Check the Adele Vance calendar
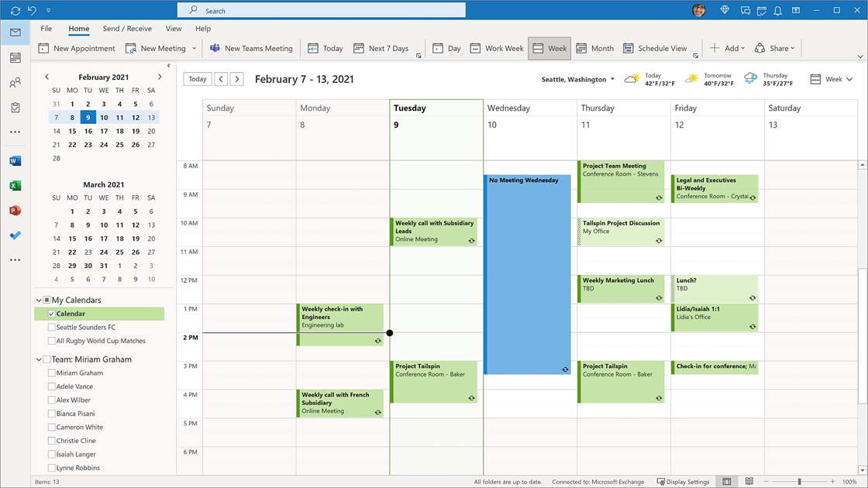Viewport: 868px width, 488px height. pyautogui.click(x=51, y=387)
